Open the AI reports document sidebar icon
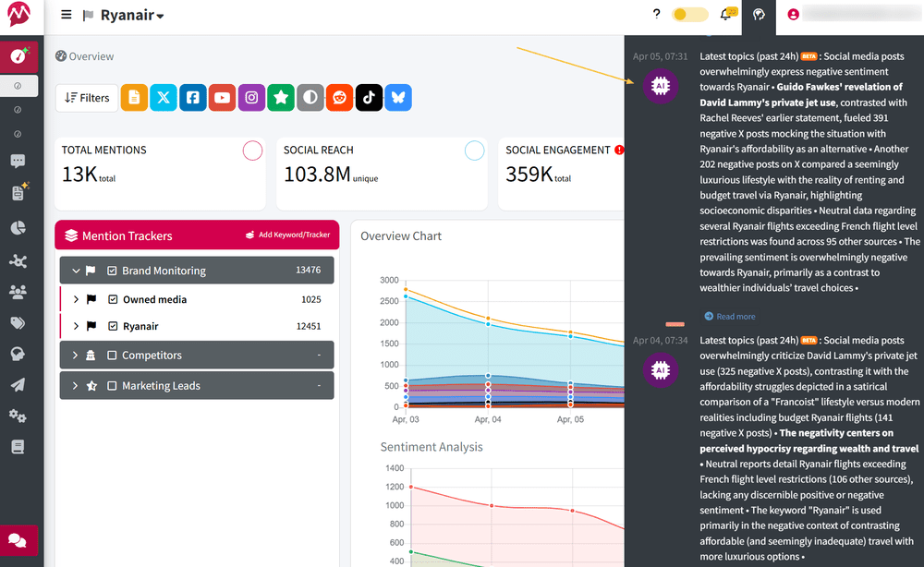The height and width of the screenshot is (567, 924). pyautogui.click(x=18, y=192)
